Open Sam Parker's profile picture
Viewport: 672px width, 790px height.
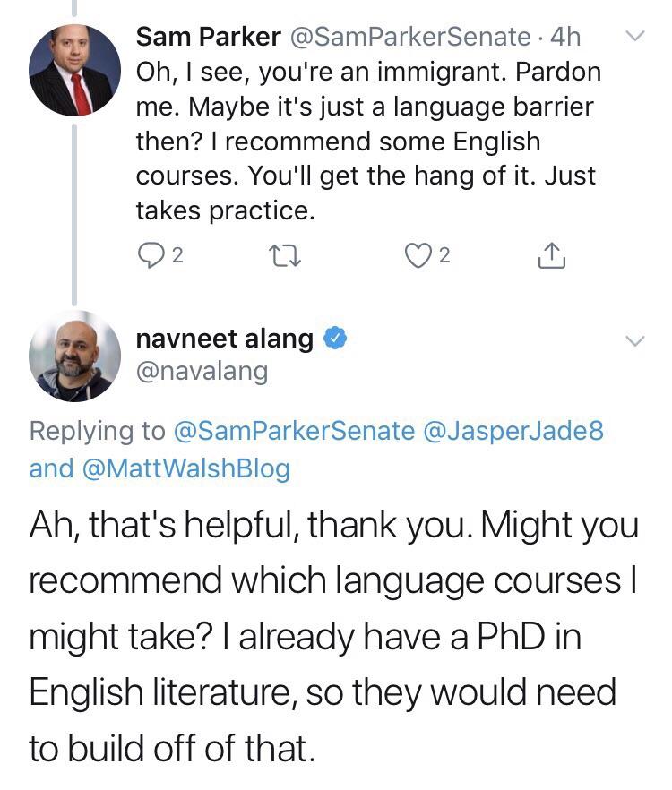74,70
